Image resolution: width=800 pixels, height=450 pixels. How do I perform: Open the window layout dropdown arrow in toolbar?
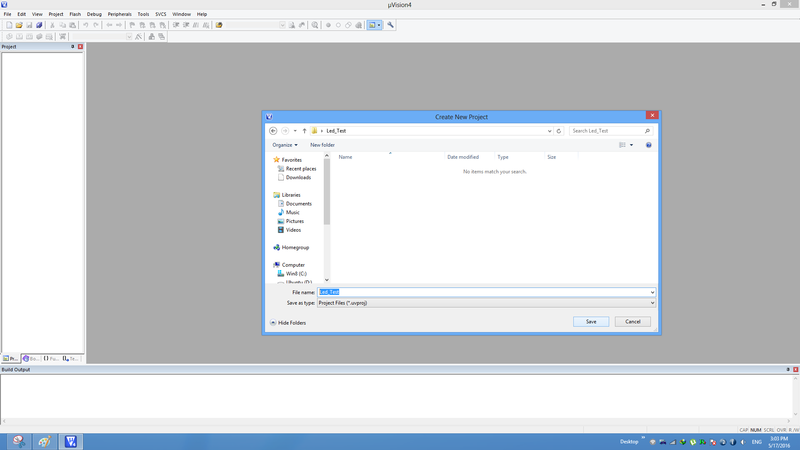[x=379, y=25]
